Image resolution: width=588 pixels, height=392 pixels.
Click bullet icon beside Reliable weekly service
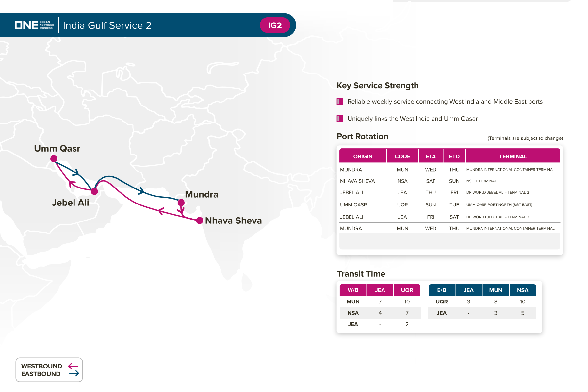coord(340,102)
